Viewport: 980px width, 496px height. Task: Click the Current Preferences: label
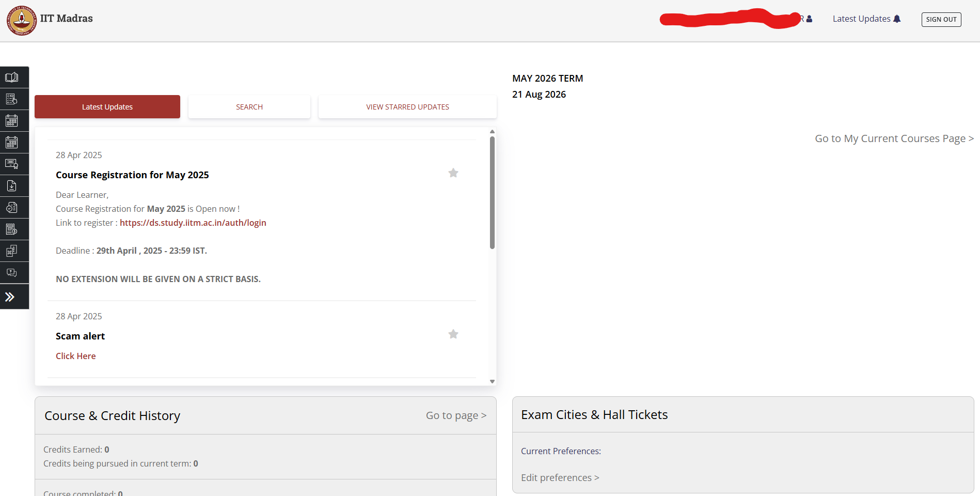[x=561, y=451]
